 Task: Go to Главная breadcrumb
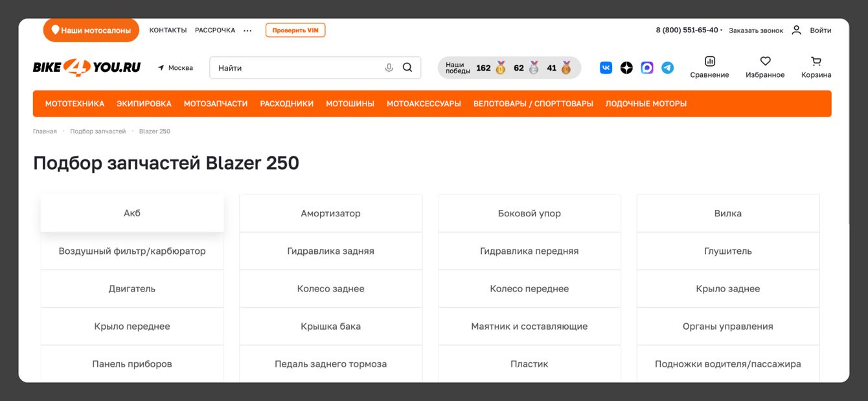point(45,132)
